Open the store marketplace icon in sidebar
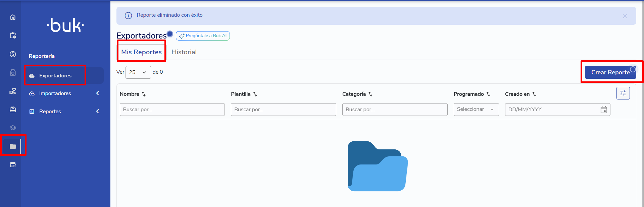Screen dimensions: 644x207 tap(13, 165)
